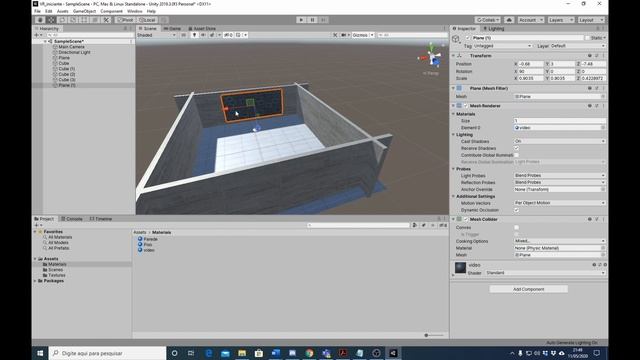Open the Tag dropdown
Image resolution: width=640 pixels, height=360 pixels.
pos(503,46)
